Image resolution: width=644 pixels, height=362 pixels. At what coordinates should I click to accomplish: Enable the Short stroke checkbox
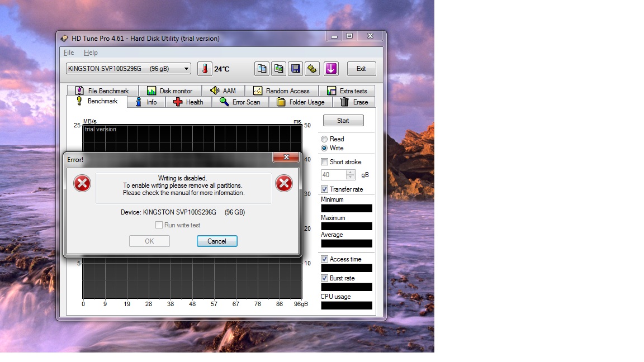tap(324, 161)
